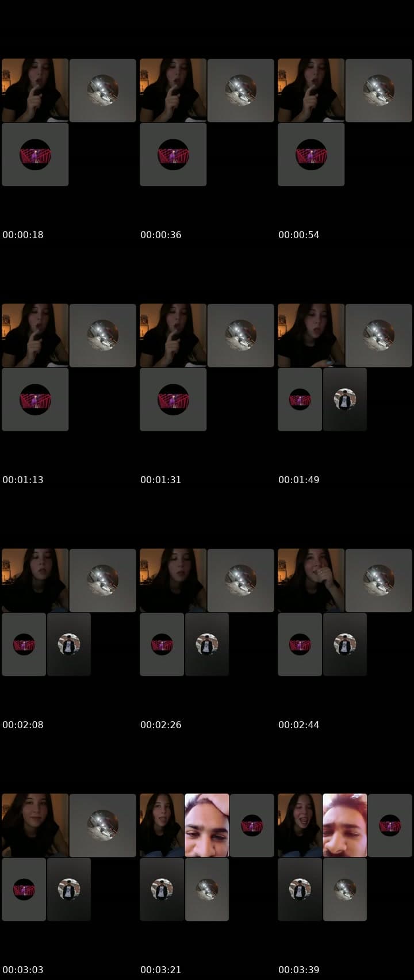The width and height of the screenshot is (414, 980).
Task: Pick the silver avatar tile in frame 00:00:36
Action: click(x=241, y=90)
